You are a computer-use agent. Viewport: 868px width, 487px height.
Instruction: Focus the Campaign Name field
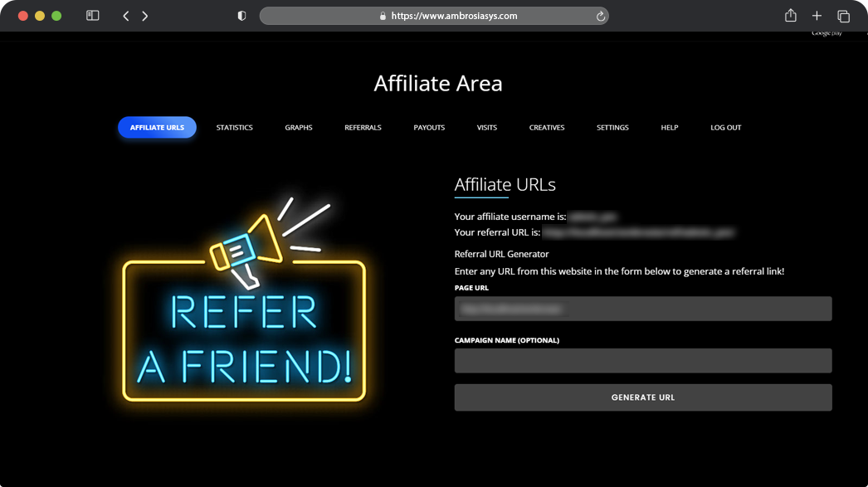pyautogui.click(x=643, y=360)
